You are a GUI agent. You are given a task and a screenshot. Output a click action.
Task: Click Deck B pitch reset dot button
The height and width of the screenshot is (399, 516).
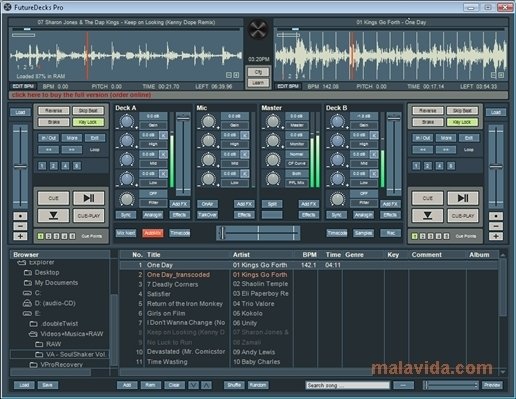496,216
